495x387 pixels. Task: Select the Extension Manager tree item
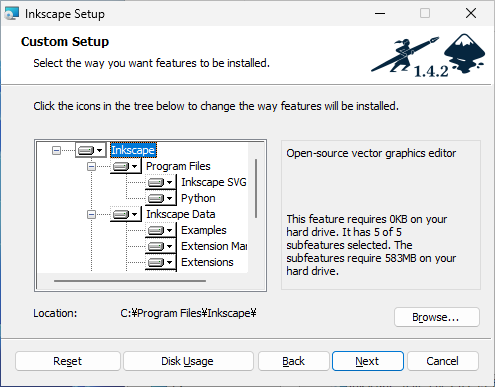click(214, 246)
